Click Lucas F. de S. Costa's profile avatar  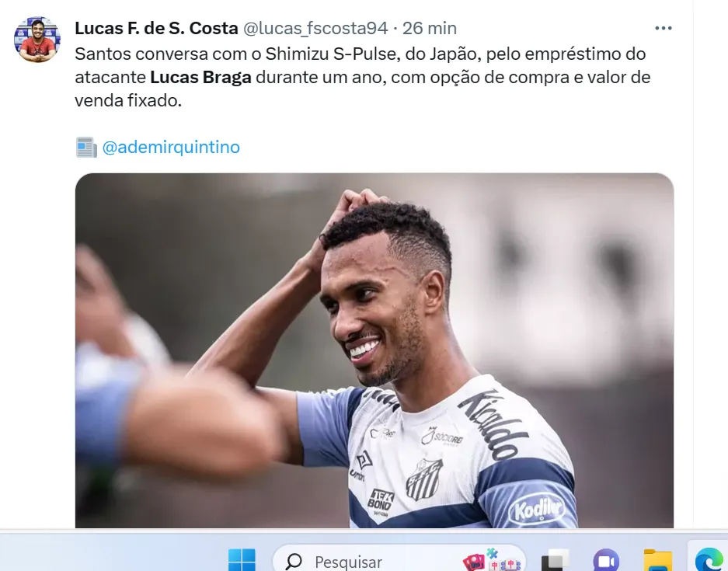point(37,40)
